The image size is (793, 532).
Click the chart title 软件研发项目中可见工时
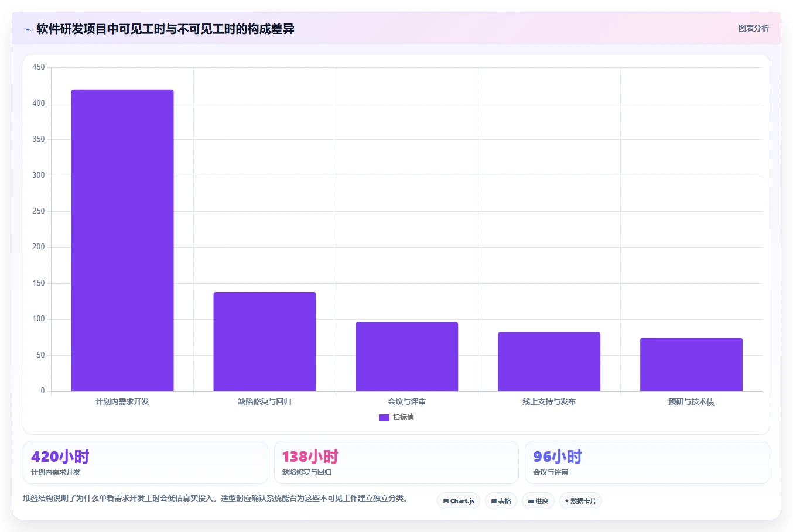tap(165, 29)
